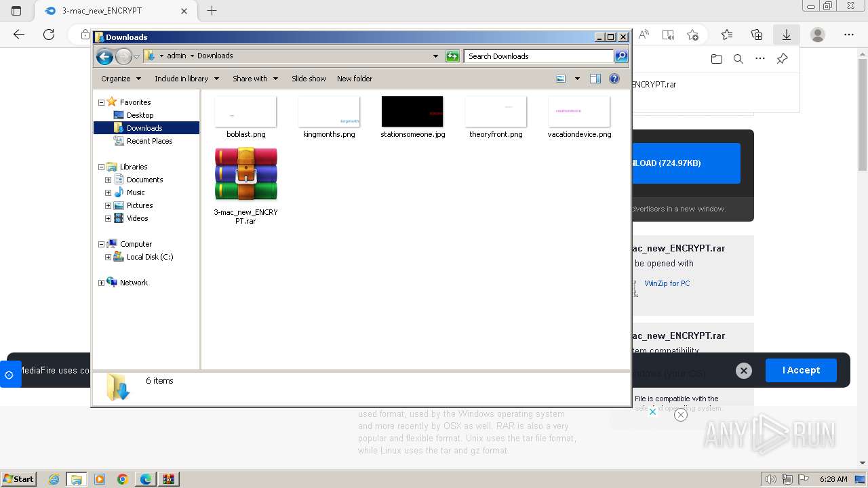Open the view options dropdown arrow
This screenshot has width=868, height=488.
577,79
